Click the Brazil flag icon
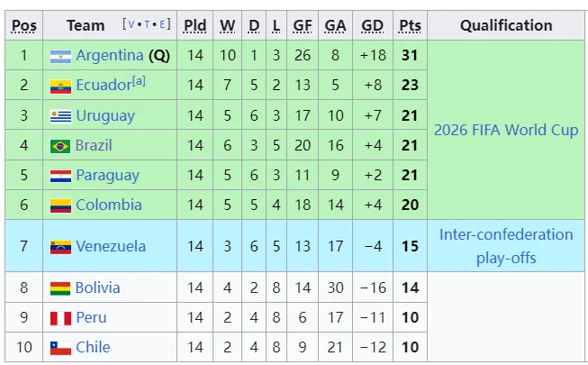 tap(60, 146)
